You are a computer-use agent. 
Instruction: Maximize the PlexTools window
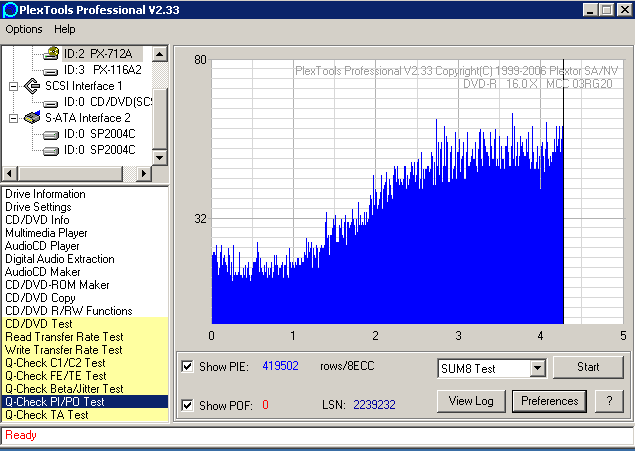coord(606,10)
